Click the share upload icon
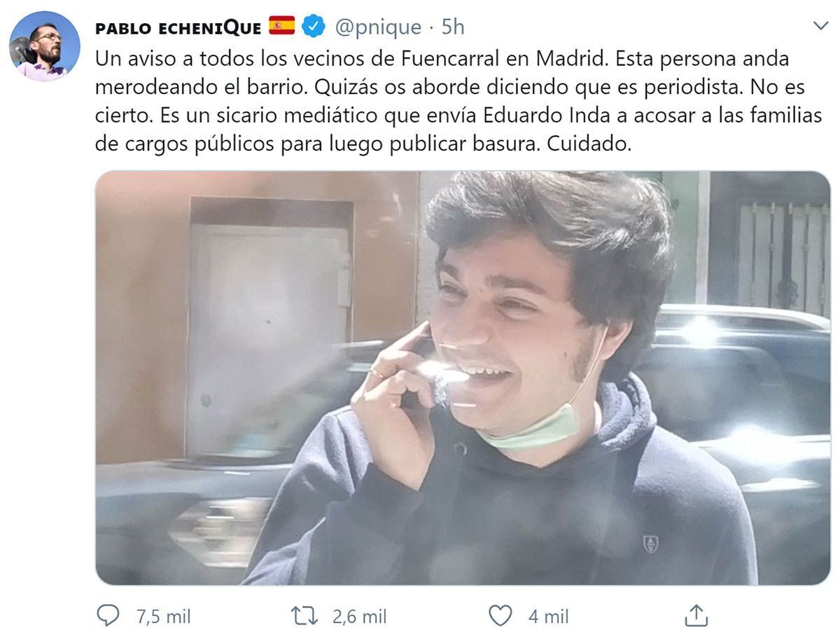The image size is (840, 634). 696,616
